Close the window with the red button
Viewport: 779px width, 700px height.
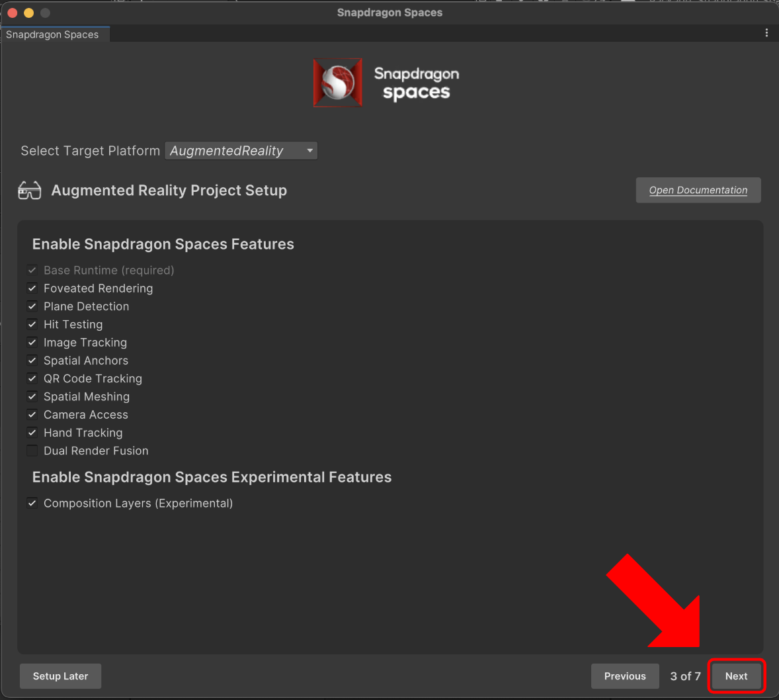point(13,13)
